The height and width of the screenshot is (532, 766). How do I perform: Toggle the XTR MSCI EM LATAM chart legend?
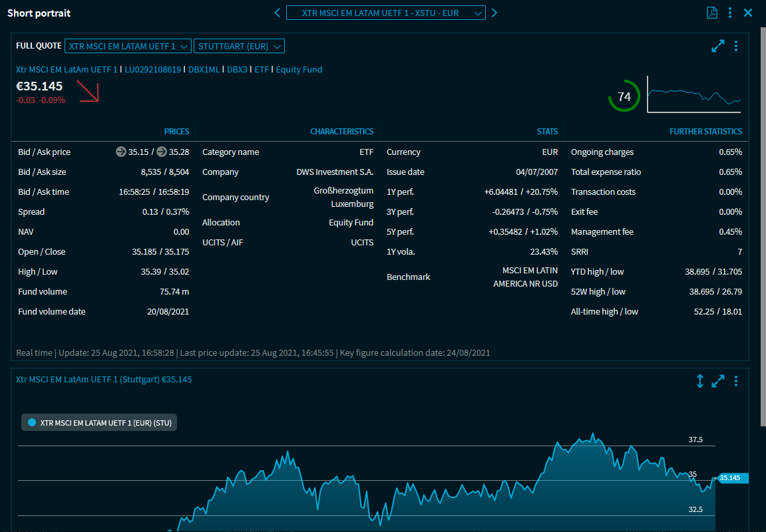[99, 422]
